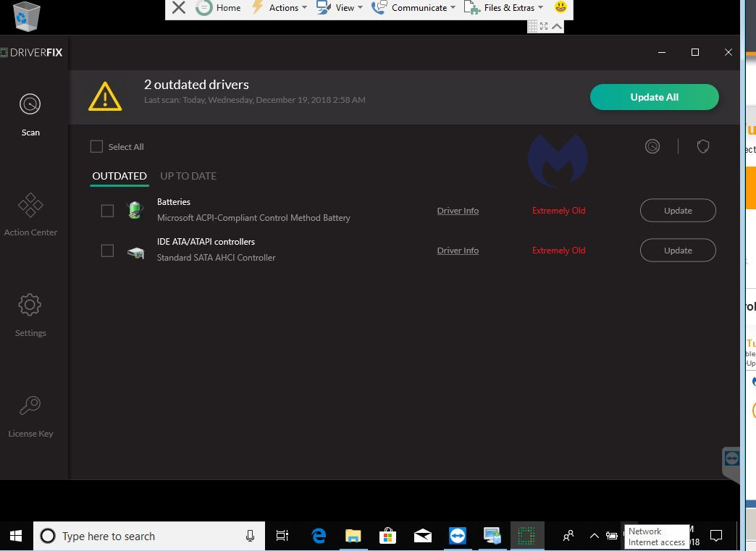Image resolution: width=756 pixels, height=551 pixels.
Task: Click the rescan icon beside the shield
Action: click(652, 146)
